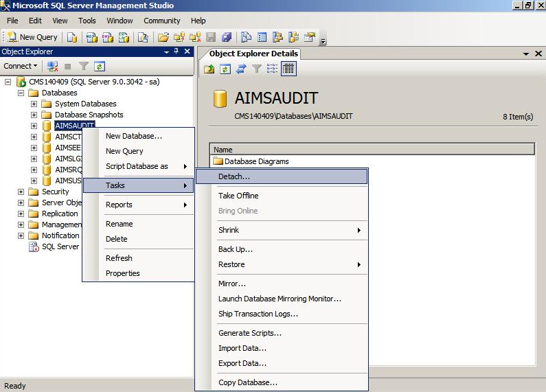Click the Summary window toolbar icon
Viewport: 546px width, 392px height.
(x=262, y=37)
